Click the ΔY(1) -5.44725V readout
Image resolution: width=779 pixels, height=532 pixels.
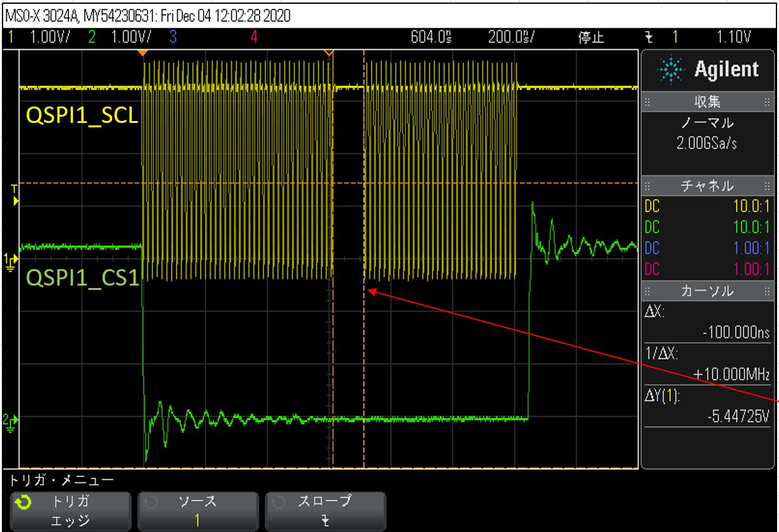(707, 407)
